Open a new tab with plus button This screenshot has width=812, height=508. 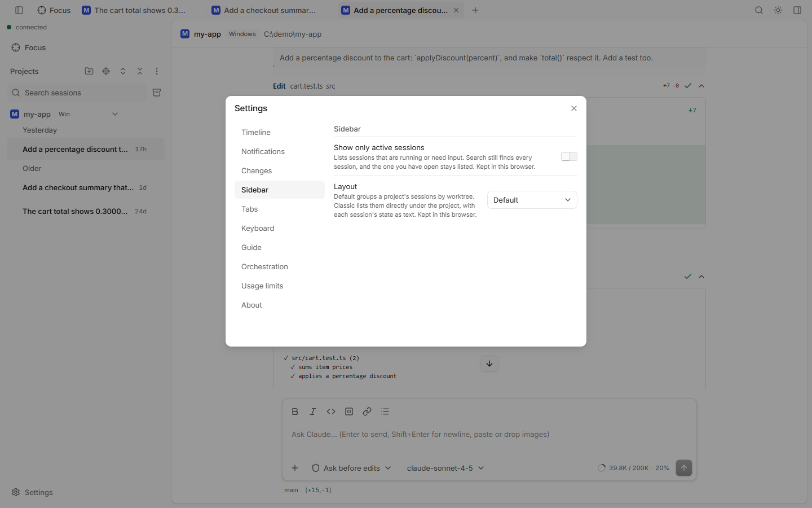point(475,10)
